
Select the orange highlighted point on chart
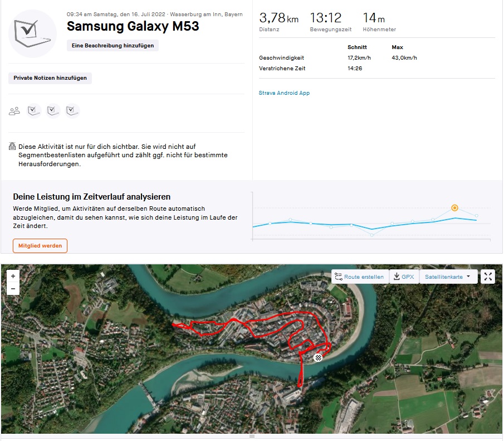tap(454, 208)
